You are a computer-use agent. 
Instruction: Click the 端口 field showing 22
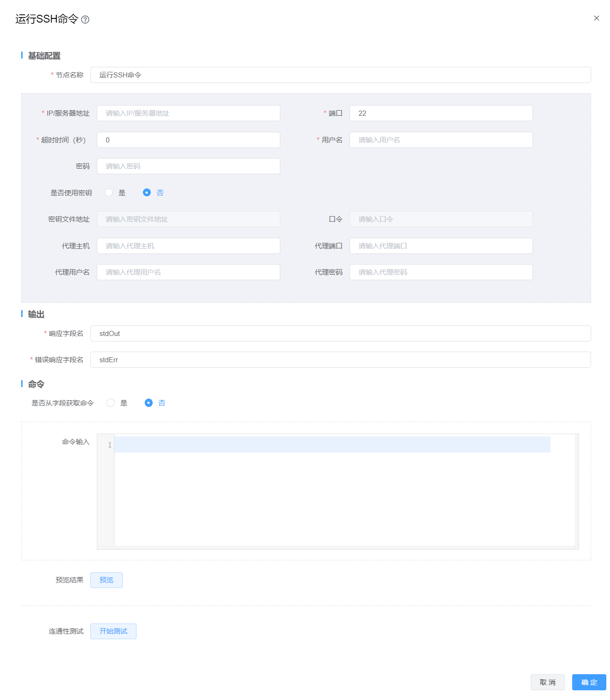tap(441, 113)
